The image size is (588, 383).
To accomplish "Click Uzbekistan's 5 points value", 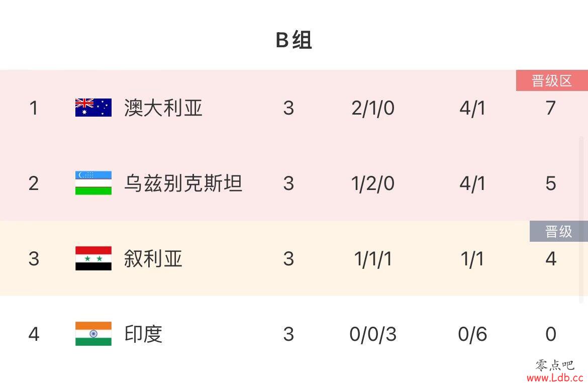I will click(x=550, y=183).
